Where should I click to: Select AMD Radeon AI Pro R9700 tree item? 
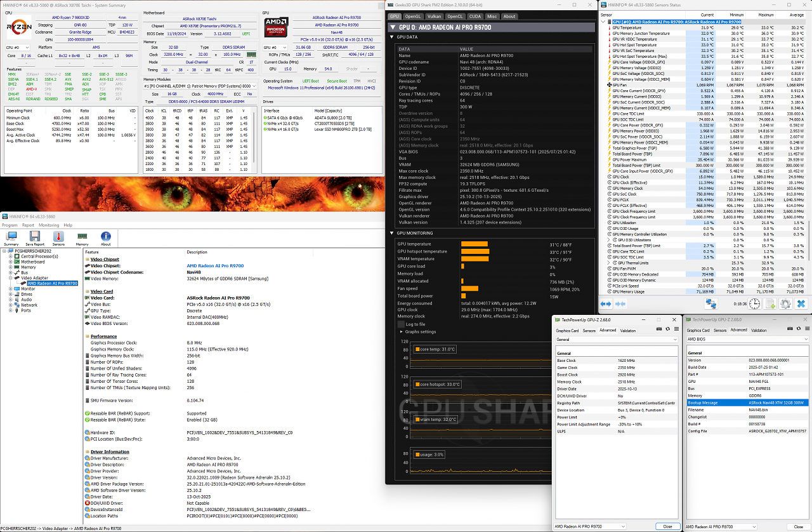[52, 283]
